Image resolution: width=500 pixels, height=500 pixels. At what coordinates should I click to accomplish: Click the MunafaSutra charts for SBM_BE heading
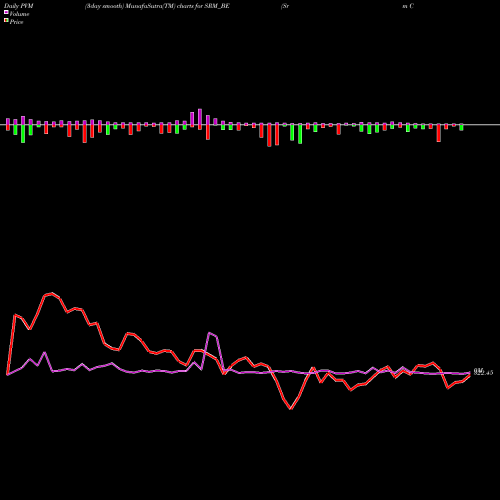point(157,6)
